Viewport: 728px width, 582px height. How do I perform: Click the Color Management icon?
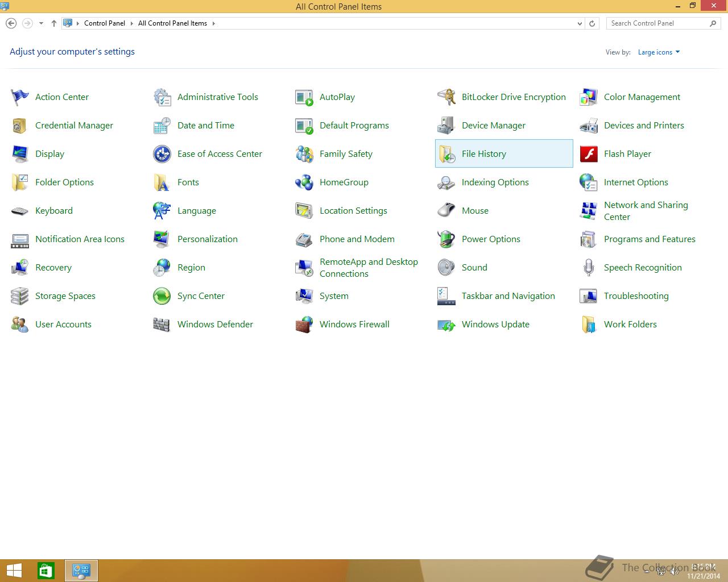point(589,97)
